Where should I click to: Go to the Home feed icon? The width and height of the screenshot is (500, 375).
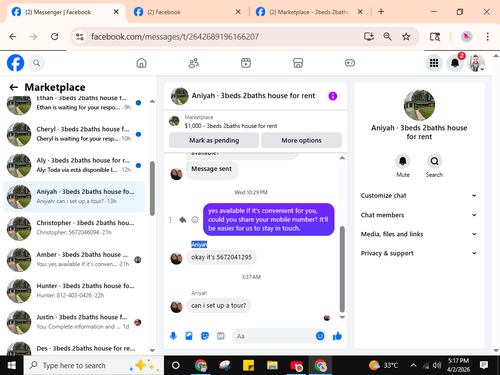click(x=141, y=63)
